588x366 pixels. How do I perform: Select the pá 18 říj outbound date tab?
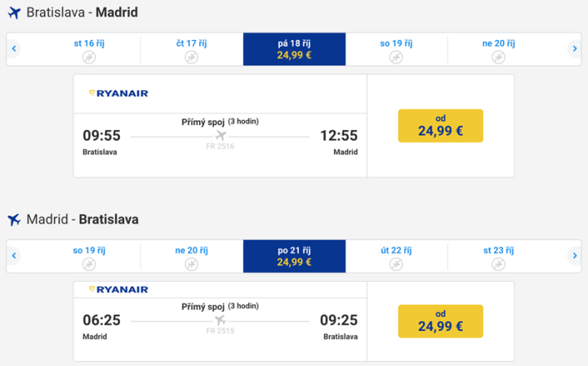pyautogui.click(x=294, y=49)
